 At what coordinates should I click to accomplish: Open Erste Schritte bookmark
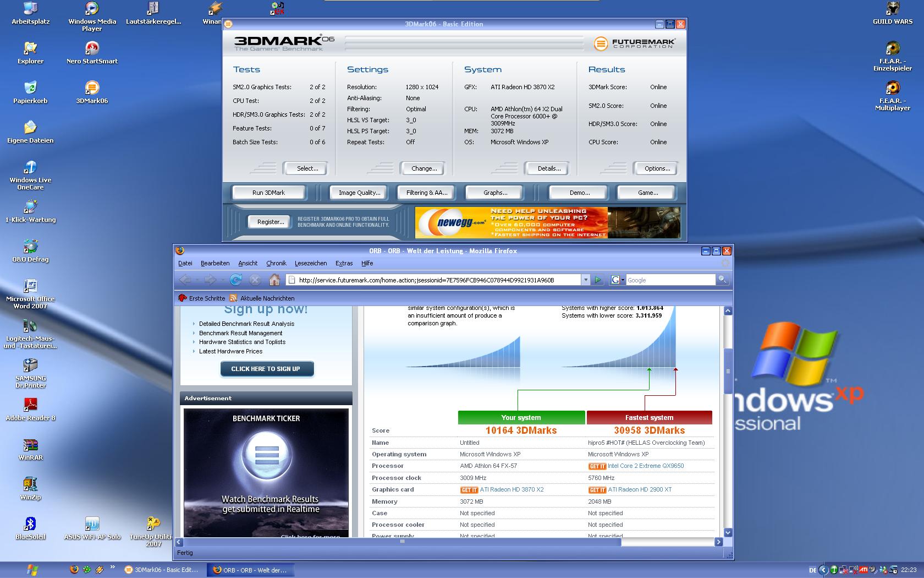(x=201, y=298)
